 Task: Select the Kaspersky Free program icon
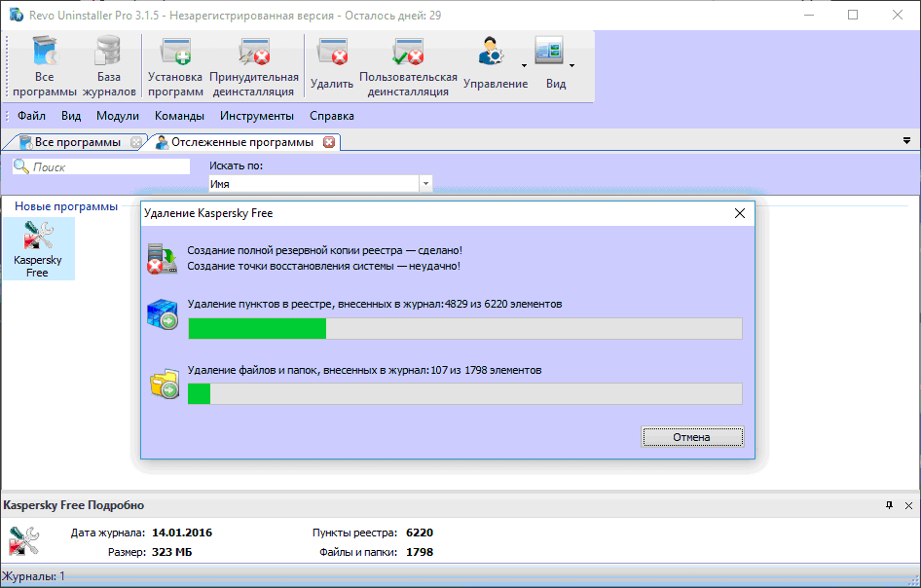coord(38,248)
